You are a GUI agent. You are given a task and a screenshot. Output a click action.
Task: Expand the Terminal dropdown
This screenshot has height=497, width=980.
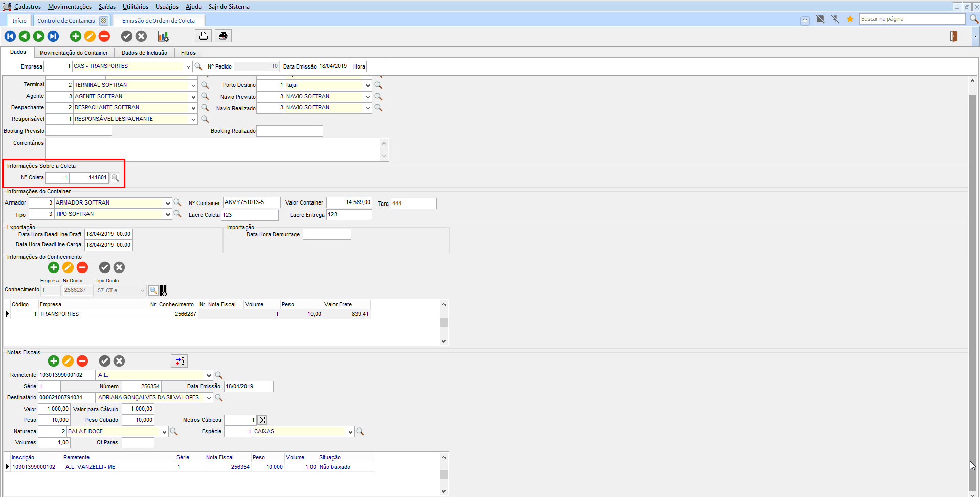point(193,85)
